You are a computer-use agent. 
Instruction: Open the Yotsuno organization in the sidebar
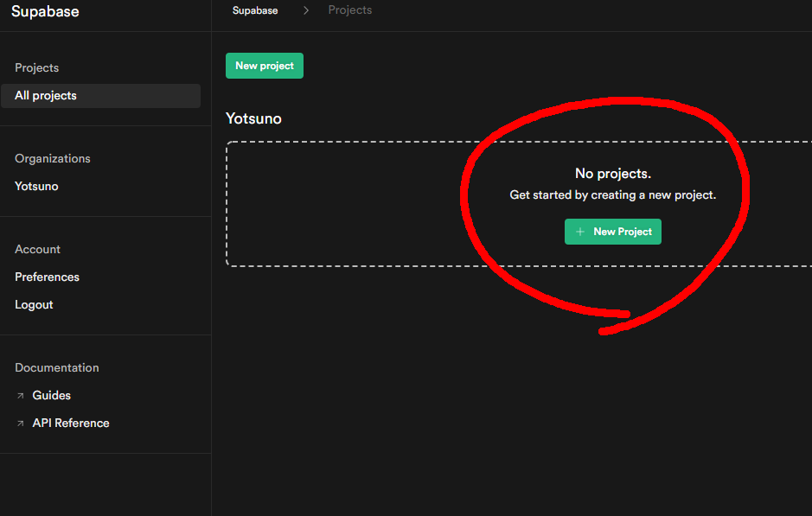click(x=36, y=187)
